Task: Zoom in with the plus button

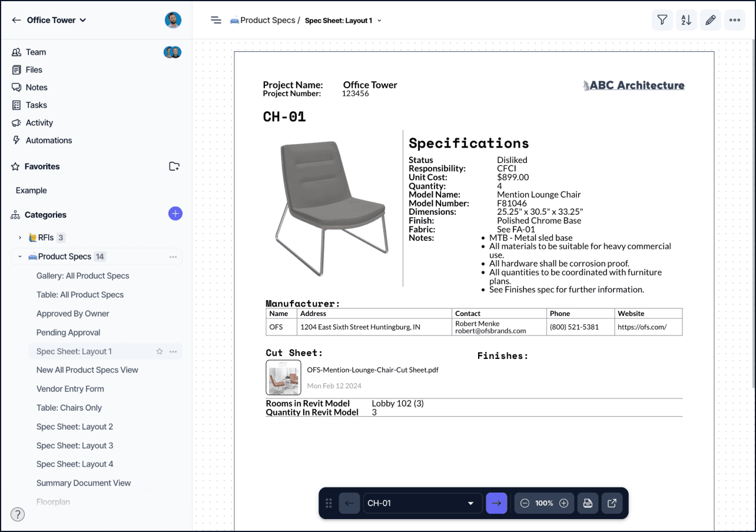Action: click(563, 503)
